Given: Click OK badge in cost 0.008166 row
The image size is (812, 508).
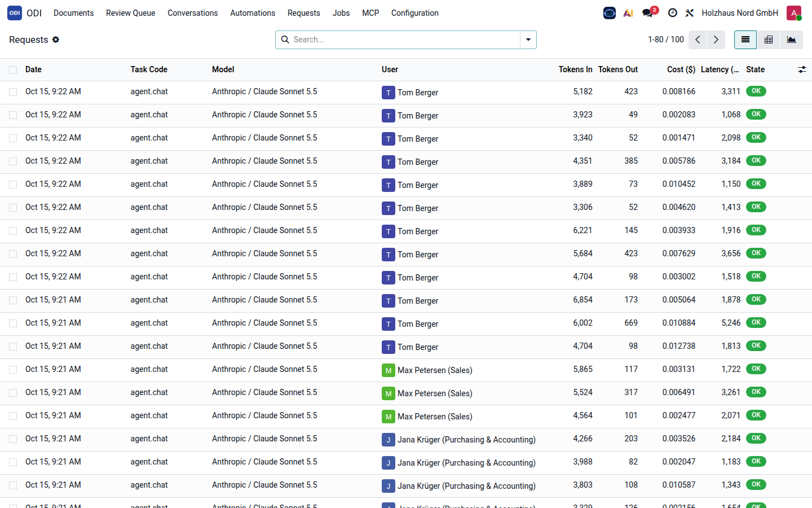Looking at the screenshot, I should coord(756,91).
